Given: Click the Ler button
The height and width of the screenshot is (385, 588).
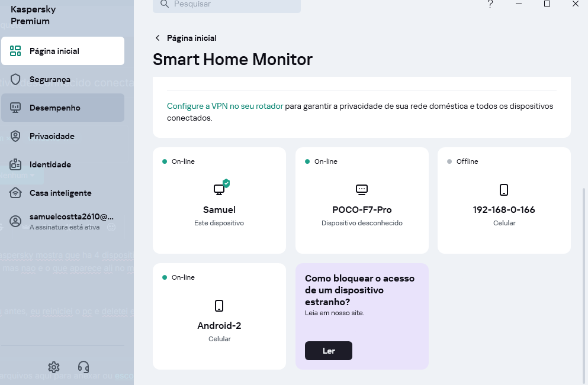Looking at the screenshot, I should tap(329, 351).
